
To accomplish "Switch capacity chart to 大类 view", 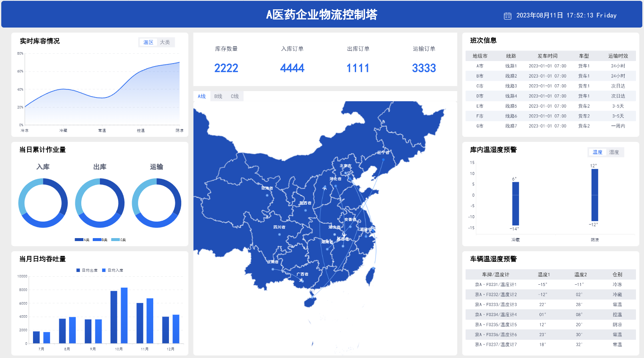I will (x=165, y=42).
